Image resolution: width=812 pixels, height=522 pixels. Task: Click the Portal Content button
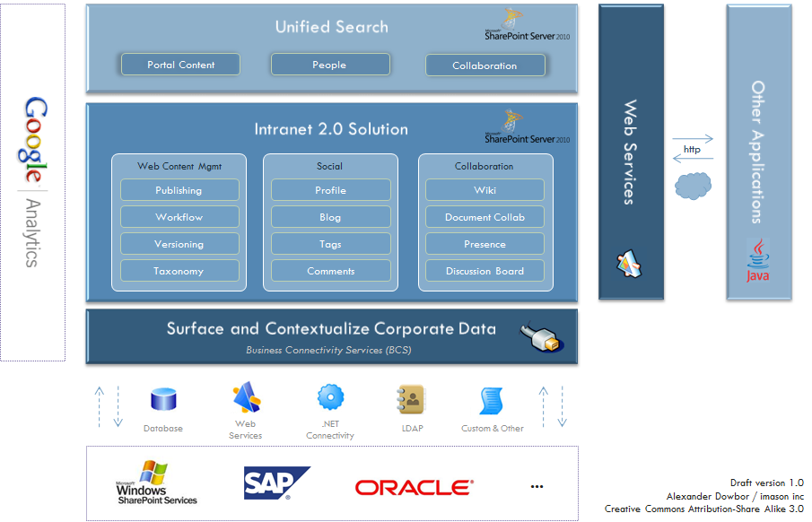coord(180,65)
